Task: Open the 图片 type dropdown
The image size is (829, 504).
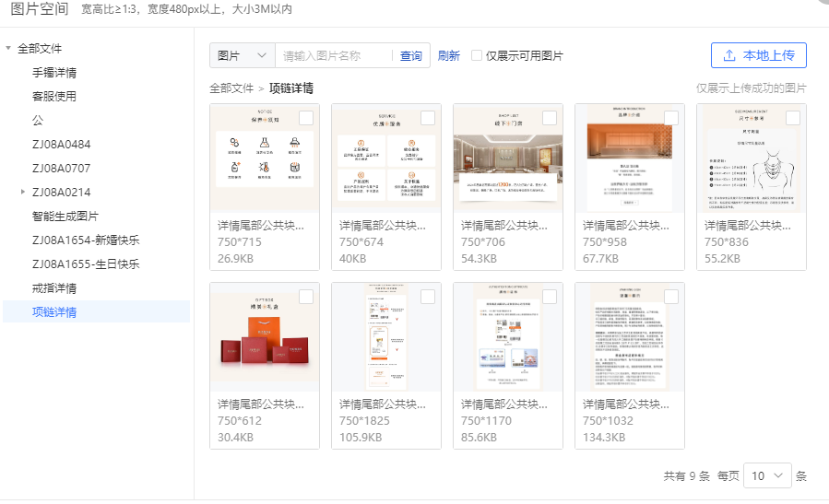Action: pyautogui.click(x=243, y=55)
